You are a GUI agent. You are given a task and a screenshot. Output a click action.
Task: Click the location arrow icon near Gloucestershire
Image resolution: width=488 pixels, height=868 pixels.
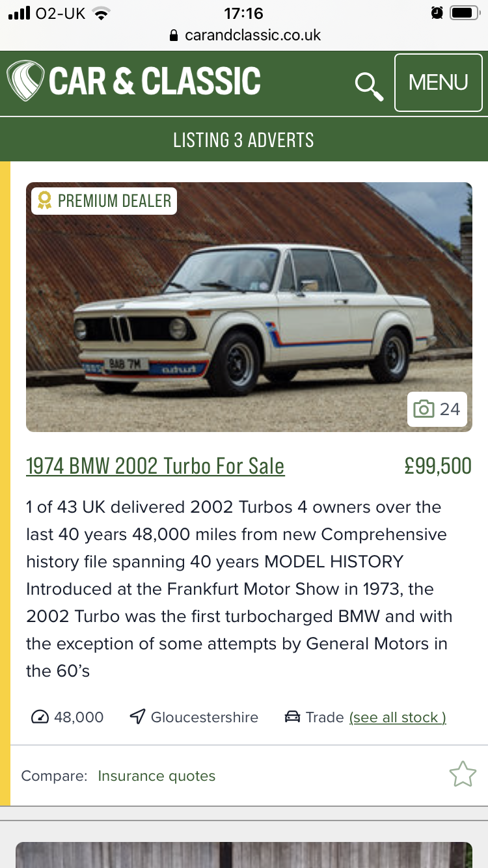point(137,717)
